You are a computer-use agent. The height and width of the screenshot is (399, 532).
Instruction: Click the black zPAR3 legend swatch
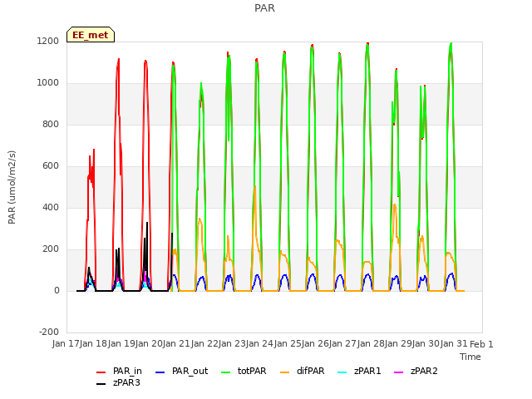pos(101,384)
